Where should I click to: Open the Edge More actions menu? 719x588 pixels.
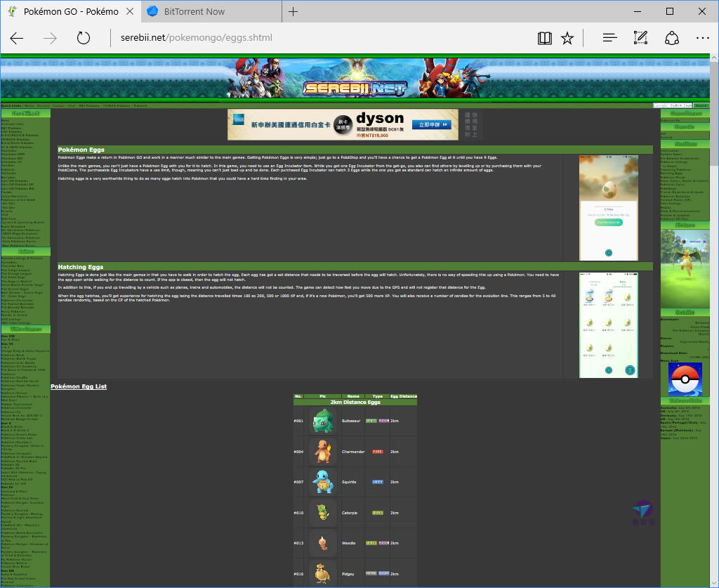pyautogui.click(x=702, y=38)
